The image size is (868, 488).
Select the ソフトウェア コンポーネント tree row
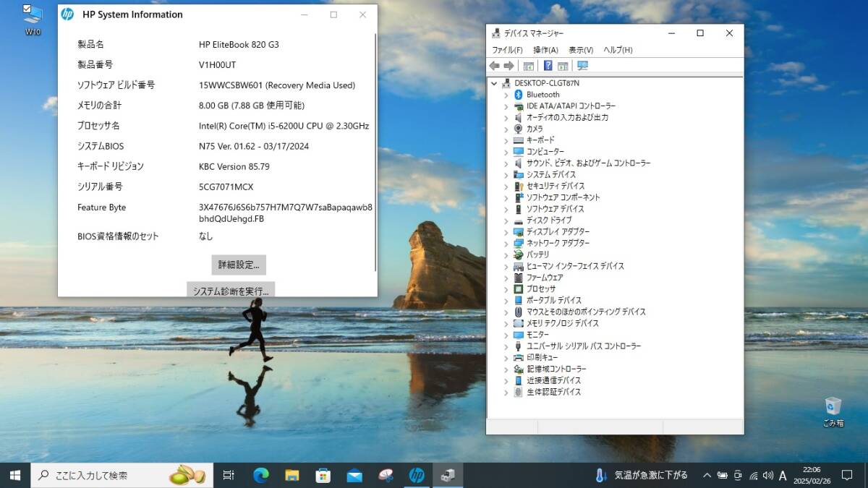click(563, 197)
